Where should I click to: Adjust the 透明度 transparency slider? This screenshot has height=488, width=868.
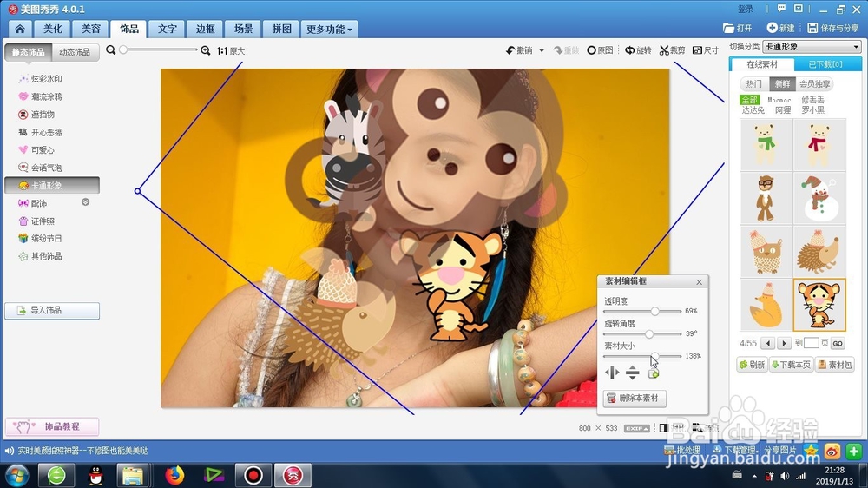(x=654, y=311)
